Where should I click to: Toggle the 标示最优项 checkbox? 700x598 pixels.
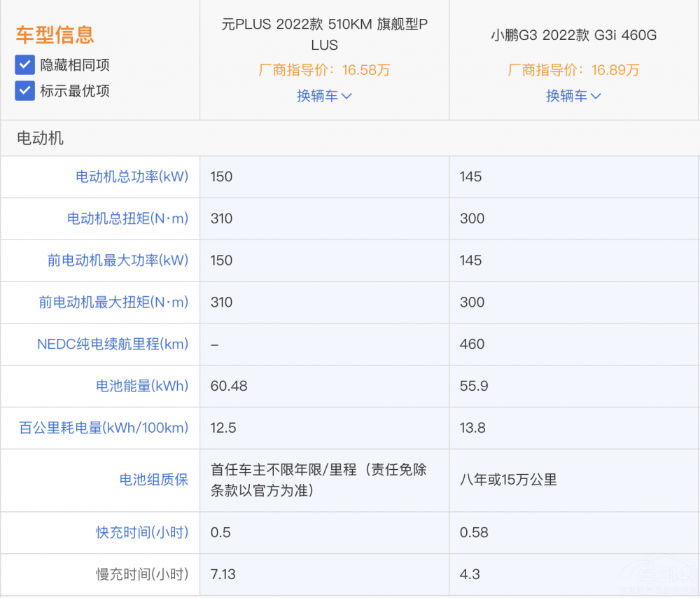tap(25, 91)
